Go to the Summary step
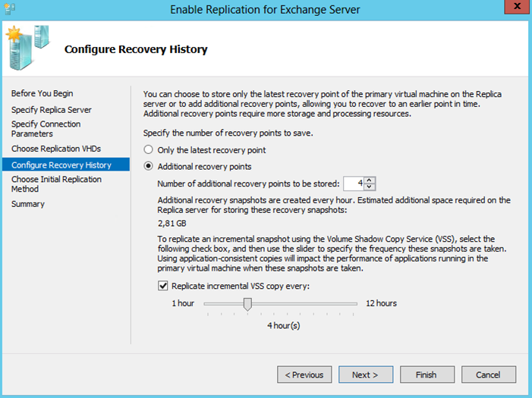This screenshot has height=398, width=532. click(x=28, y=204)
